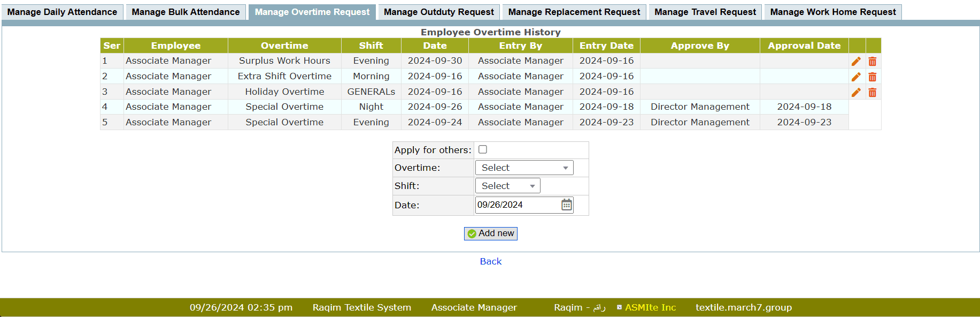Open Manage Work Home Request tab
This screenshot has width=980, height=317.
[x=832, y=12]
